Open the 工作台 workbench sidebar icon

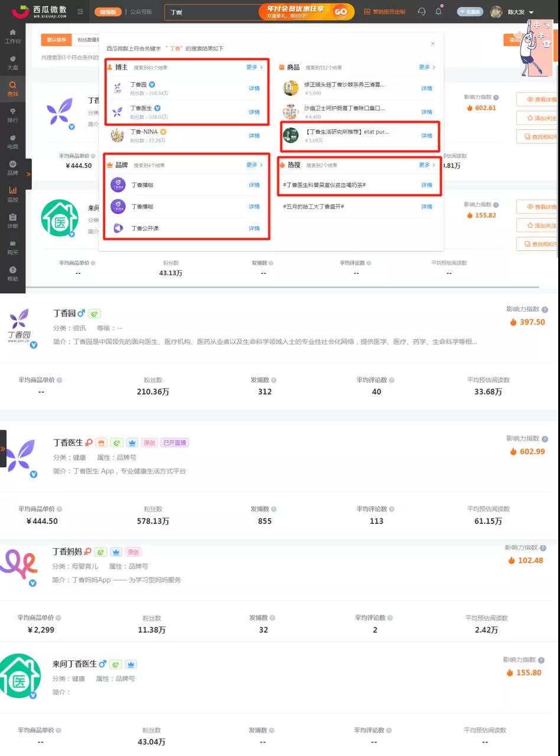(12, 34)
